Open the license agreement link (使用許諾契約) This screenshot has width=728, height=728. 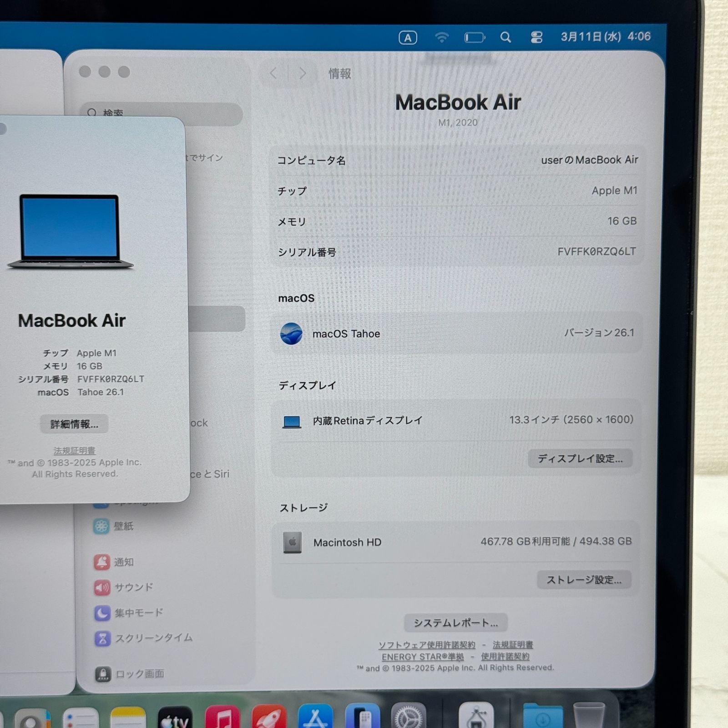coord(506,657)
